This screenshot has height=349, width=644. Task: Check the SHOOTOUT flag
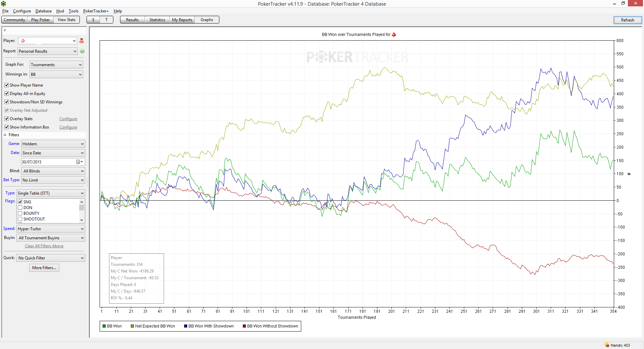click(20, 219)
